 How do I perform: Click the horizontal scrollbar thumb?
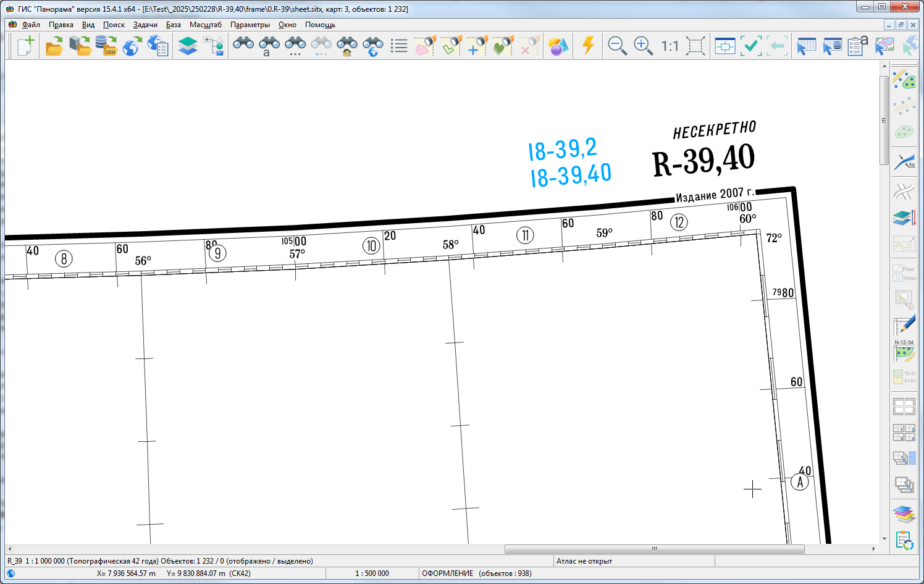coord(654,549)
